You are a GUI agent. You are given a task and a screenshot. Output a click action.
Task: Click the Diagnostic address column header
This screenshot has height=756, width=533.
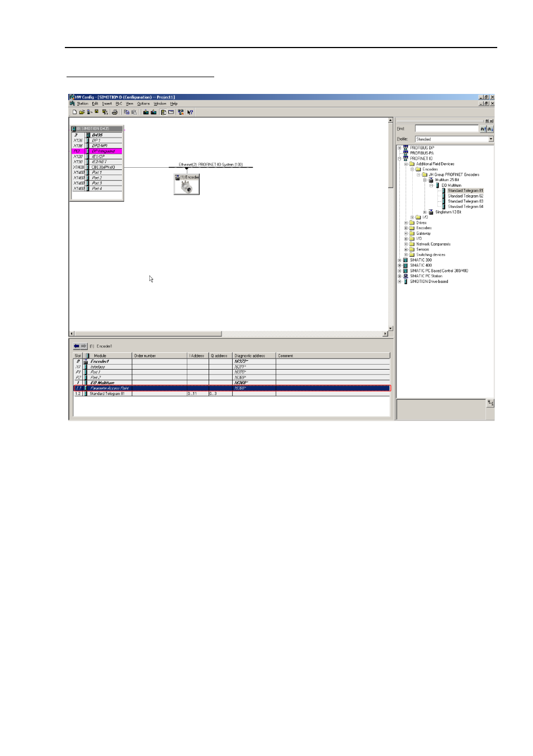click(254, 356)
